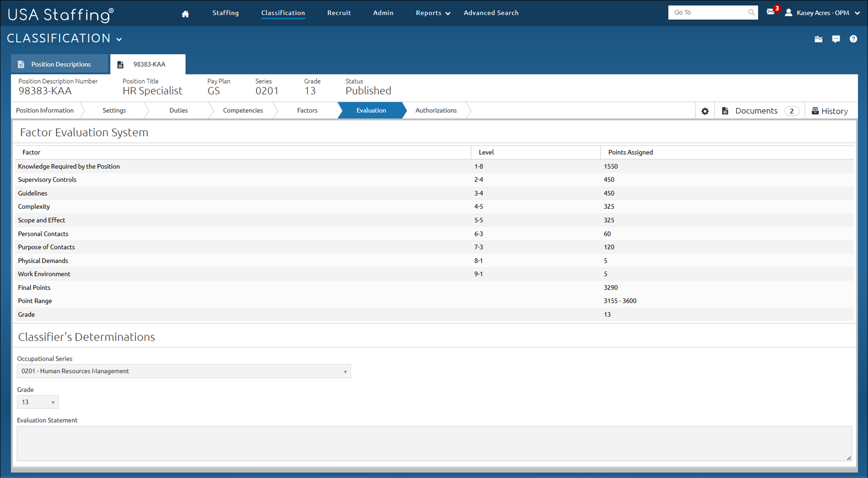Screen dimensions: 868x478
Task: Click the Work Environment factor
Action: [44, 274]
